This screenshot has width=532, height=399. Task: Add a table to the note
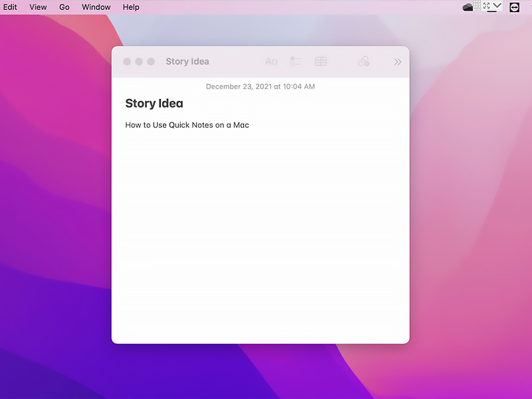pos(321,61)
